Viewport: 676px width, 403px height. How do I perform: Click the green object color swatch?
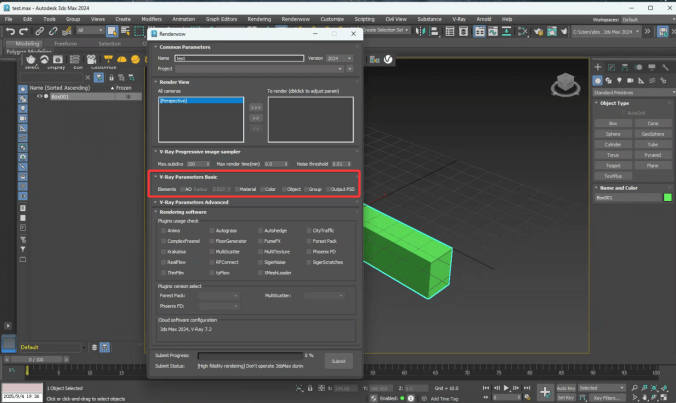coord(667,198)
